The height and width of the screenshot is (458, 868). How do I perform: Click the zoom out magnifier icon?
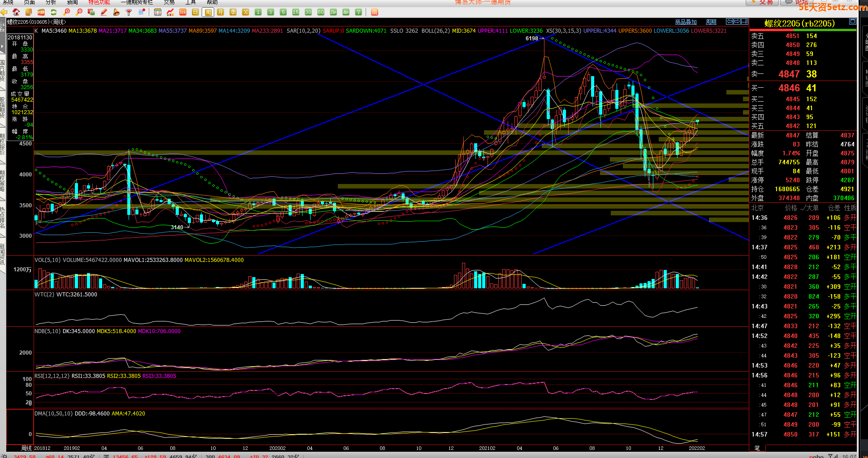coord(79,12)
